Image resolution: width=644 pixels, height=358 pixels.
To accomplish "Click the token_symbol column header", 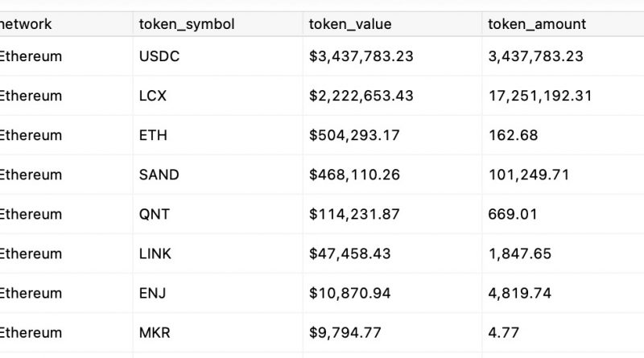I will 187,24.
